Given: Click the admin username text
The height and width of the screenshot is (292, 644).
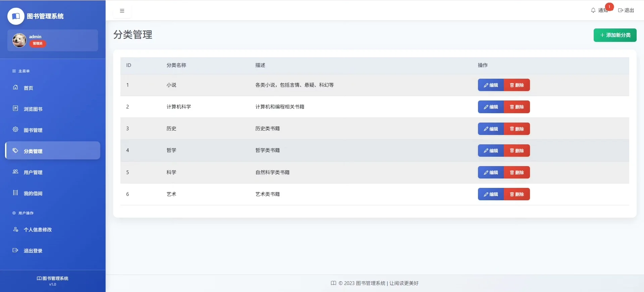Looking at the screenshot, I should point(35,36).
